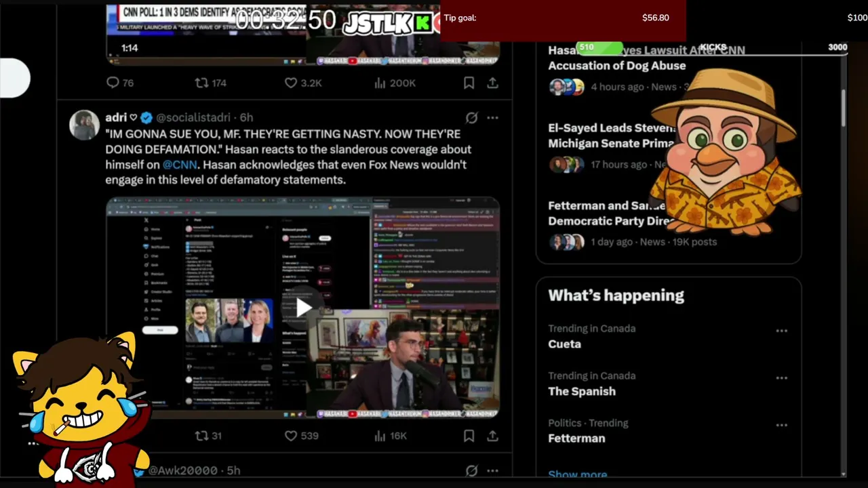Click the '19K posts' count
This screenshot has height=488, width=868.
click(694, 242)
